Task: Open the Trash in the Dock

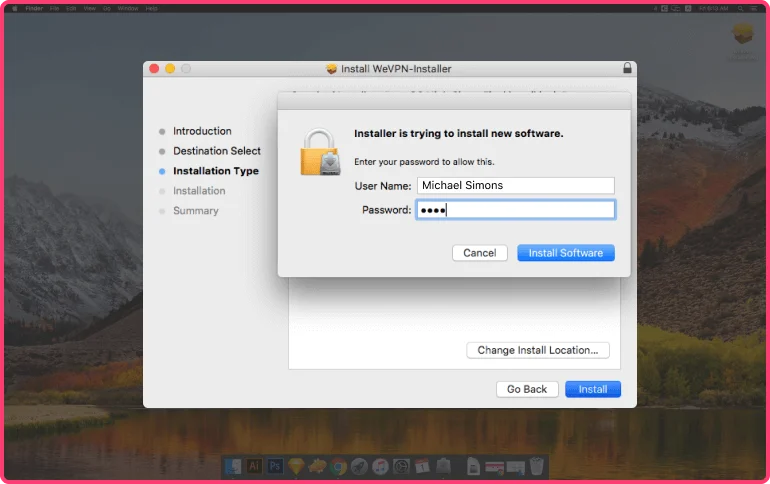Action: click(x=537, y=465)
